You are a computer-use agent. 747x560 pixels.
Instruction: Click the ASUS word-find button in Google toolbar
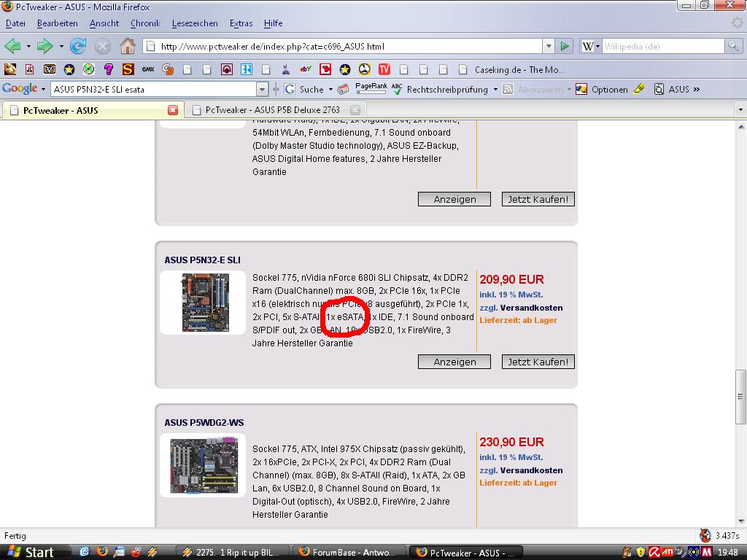click(672, 89)
